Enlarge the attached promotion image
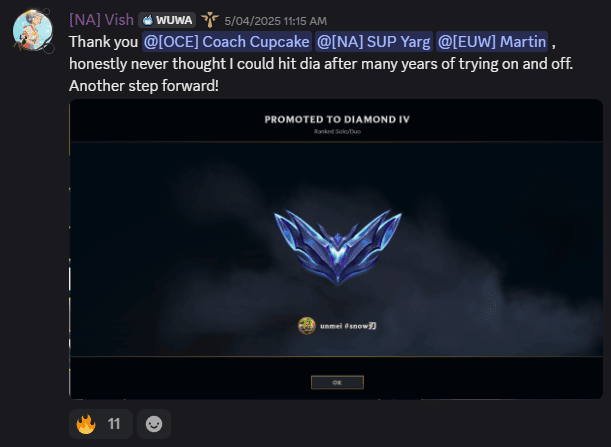Screen dimensions: 611x447 pos(336,249)
